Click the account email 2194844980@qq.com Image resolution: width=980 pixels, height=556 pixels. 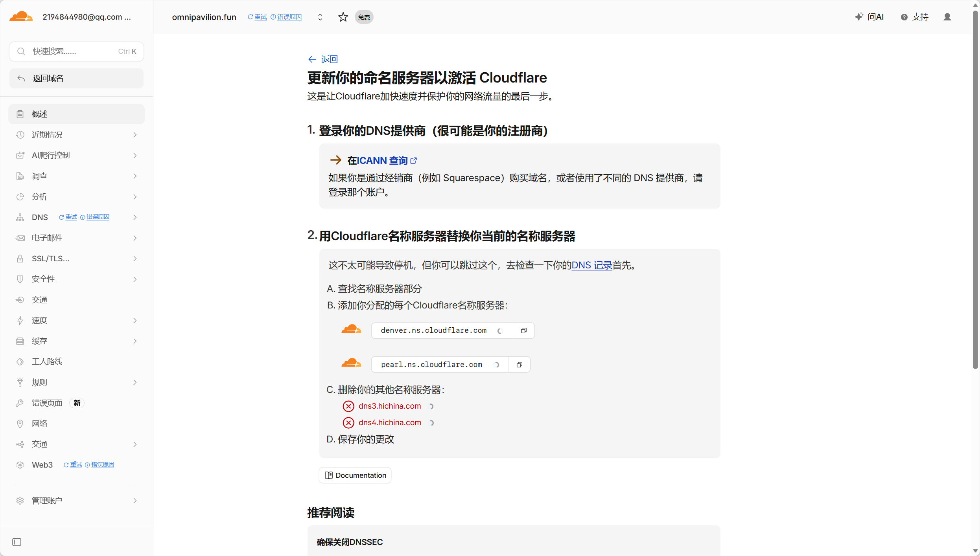click(87, 17)
